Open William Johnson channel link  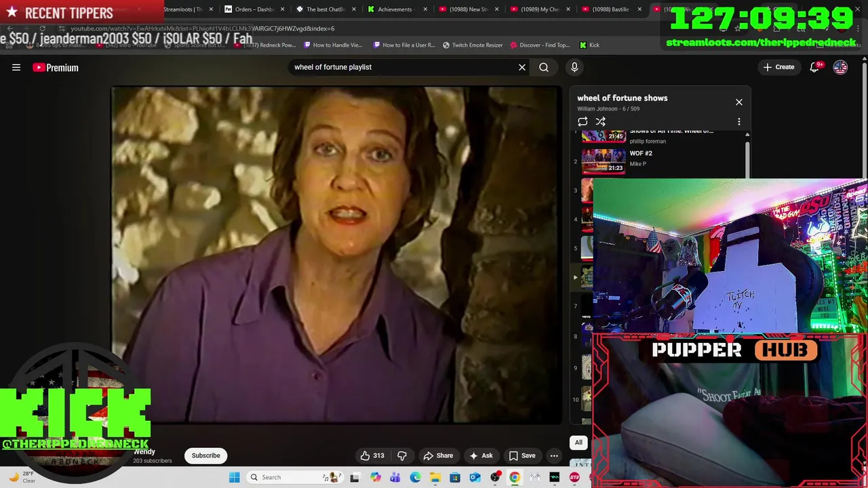click(x=597, y=108)
